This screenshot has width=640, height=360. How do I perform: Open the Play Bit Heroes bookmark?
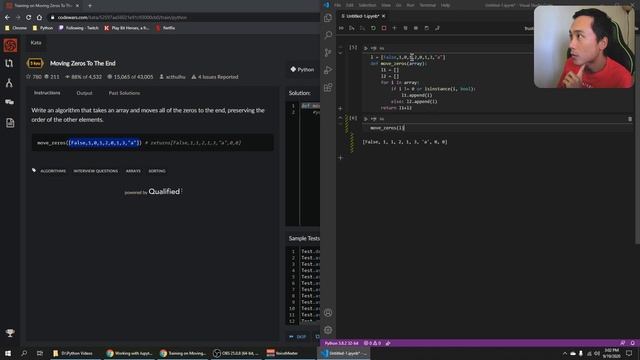(127, 28)
